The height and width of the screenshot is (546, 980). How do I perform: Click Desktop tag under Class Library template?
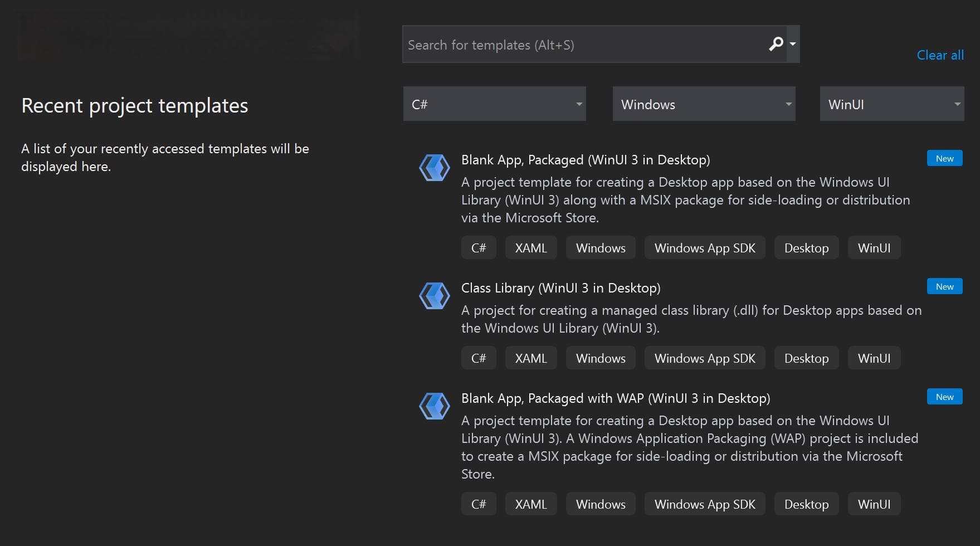coord(806,358)
